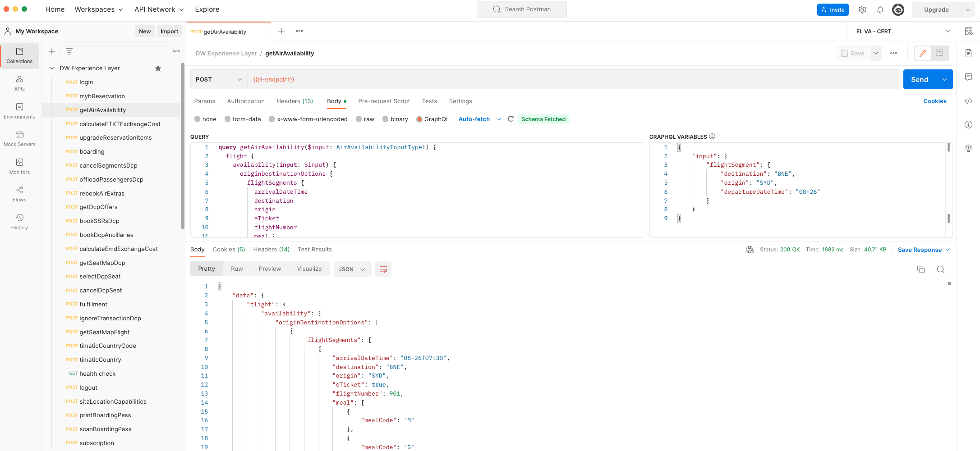Choose the binary body radio button

coord(386,119)
